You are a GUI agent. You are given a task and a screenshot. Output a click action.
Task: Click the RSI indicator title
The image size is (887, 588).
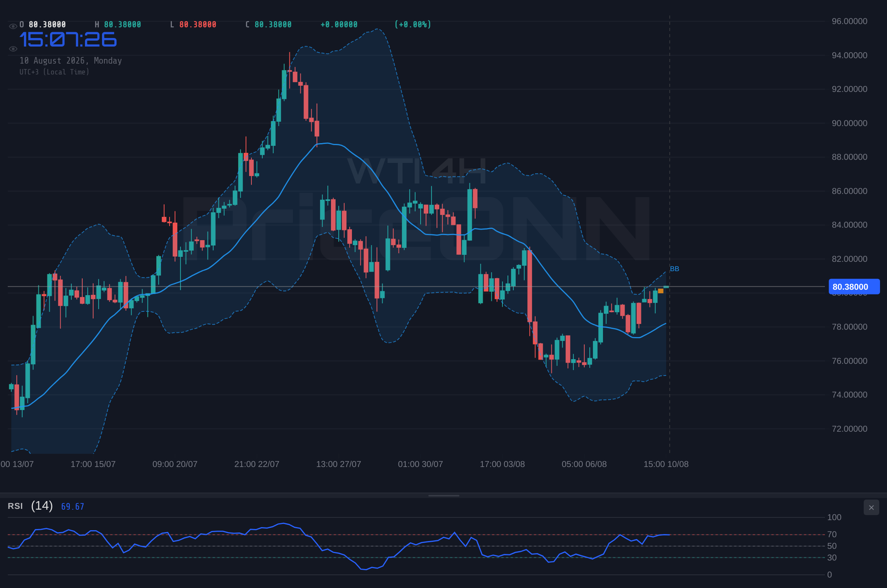pos(15,506)
